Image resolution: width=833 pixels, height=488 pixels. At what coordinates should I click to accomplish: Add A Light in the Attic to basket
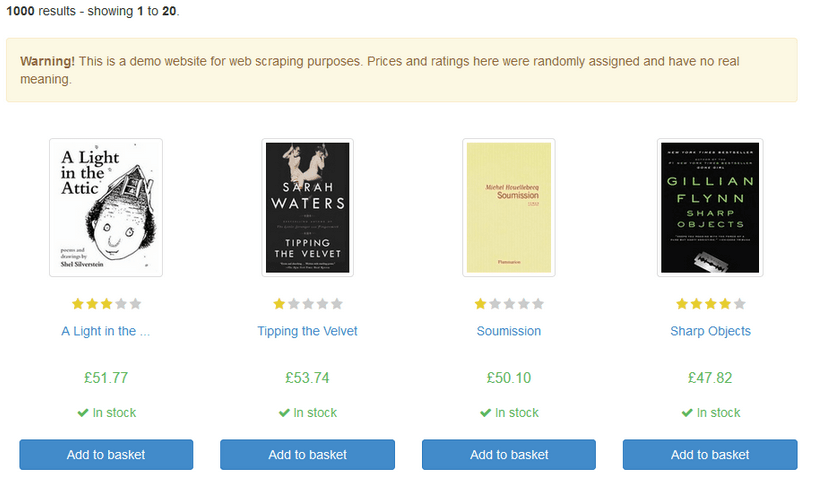pos(106,455)
